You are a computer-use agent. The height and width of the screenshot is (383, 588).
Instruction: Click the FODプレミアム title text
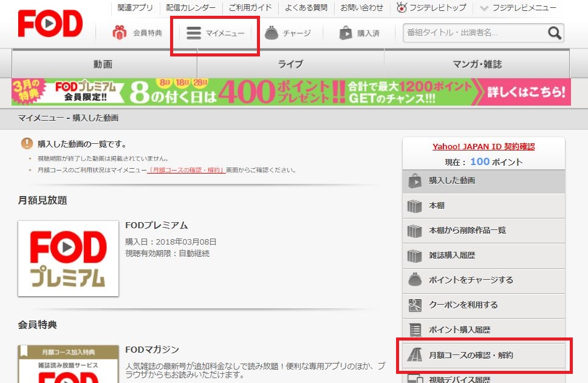(x=156, y=225)
